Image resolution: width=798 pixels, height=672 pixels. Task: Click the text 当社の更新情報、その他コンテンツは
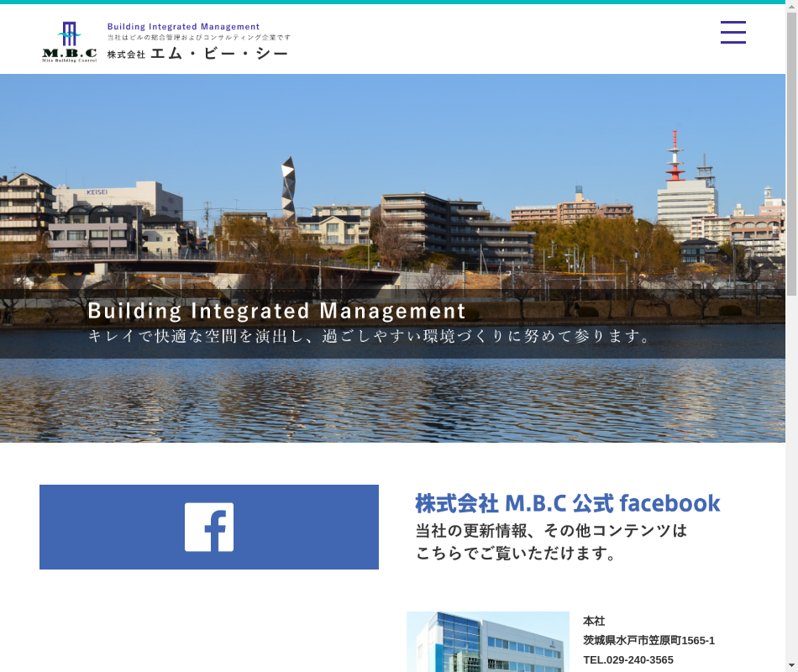click(551, 531)
